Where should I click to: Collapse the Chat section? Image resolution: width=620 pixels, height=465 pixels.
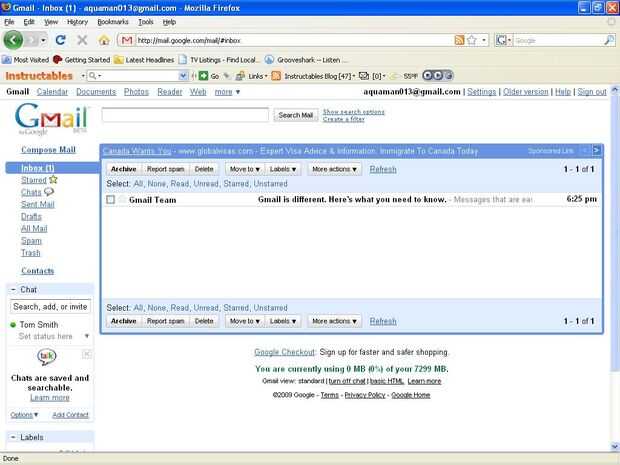[x=13, y=290]
